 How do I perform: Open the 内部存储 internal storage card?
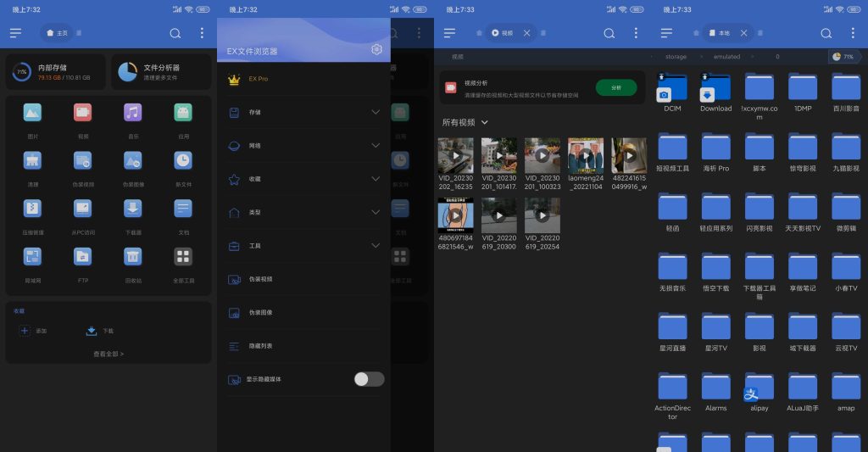pos(55,72)
